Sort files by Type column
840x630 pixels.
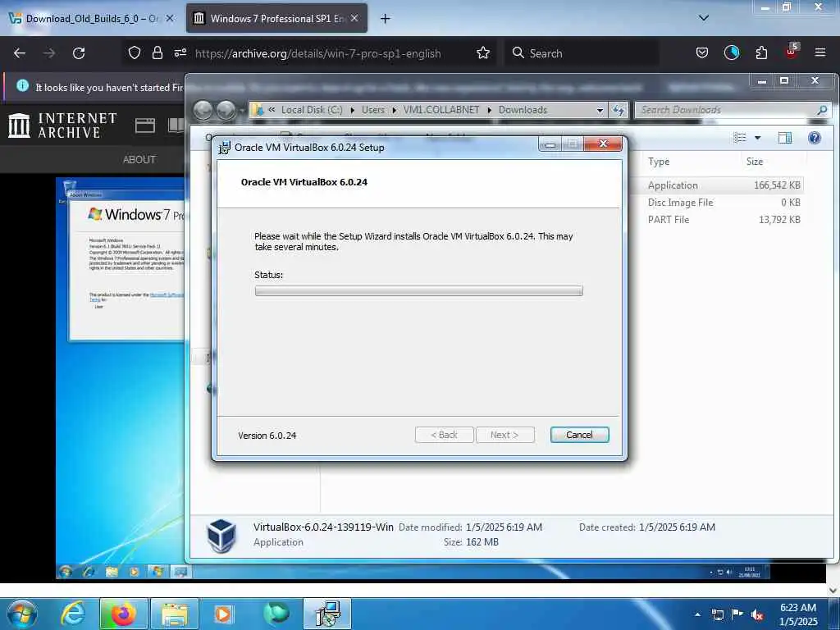pos(659,162)
